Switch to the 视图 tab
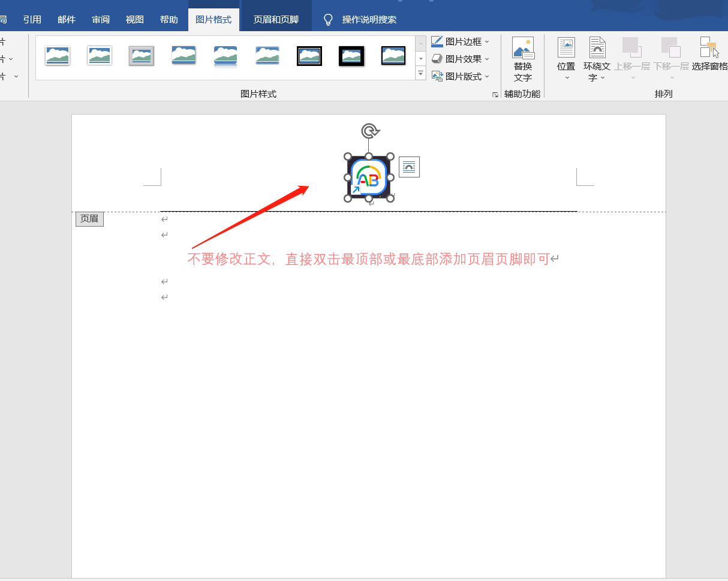 (x=134, y=19)
